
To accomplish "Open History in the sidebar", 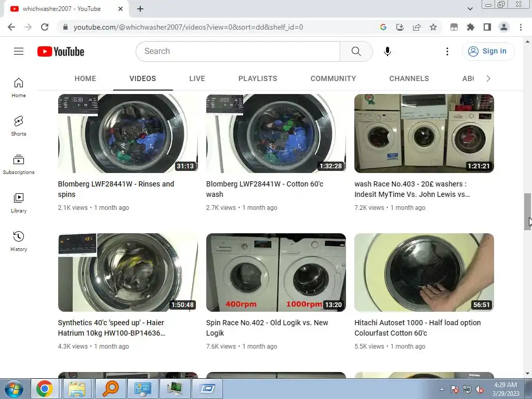I will coord(19,241).
